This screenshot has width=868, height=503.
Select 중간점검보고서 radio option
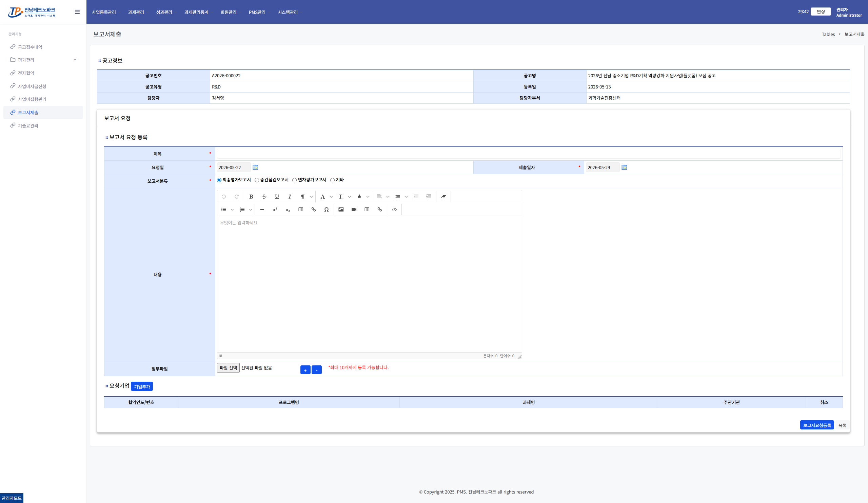pos(257,180)
